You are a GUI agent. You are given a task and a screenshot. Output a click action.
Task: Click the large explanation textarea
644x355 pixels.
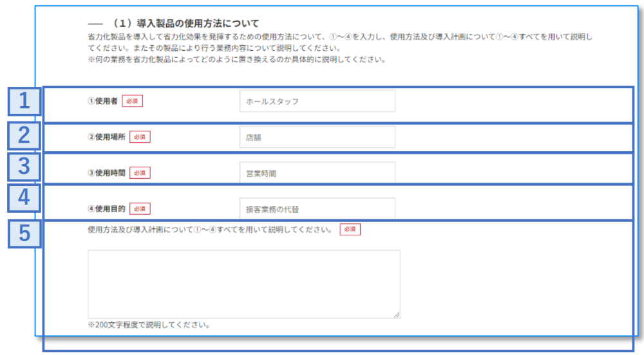click(244, 284)
